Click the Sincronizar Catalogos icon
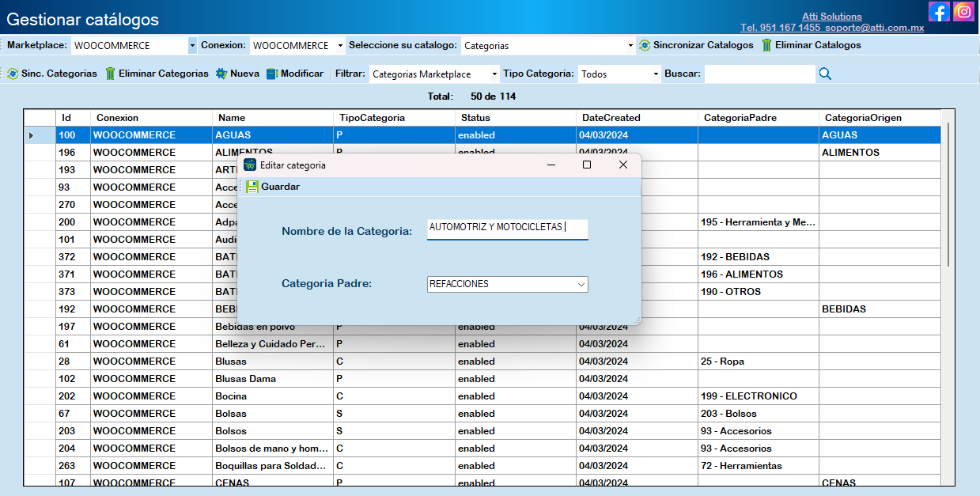This screenshot has width=980, height=496. [x=645, y=46]
